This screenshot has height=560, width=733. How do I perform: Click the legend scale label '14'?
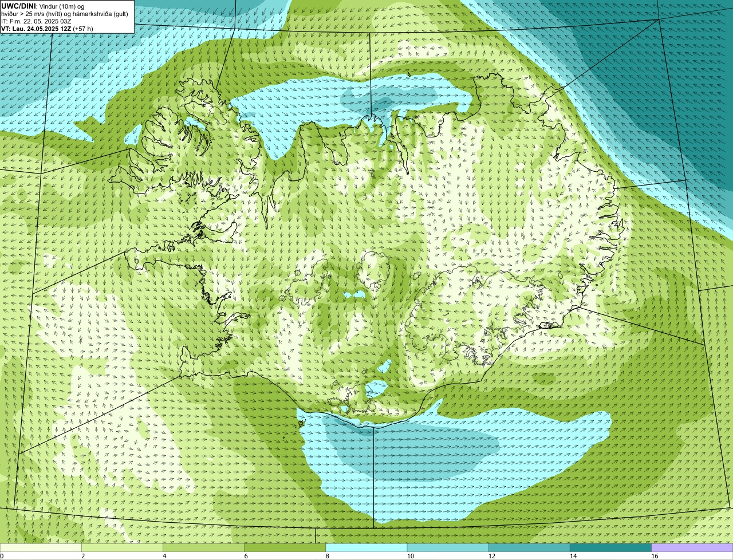[573, 556]
